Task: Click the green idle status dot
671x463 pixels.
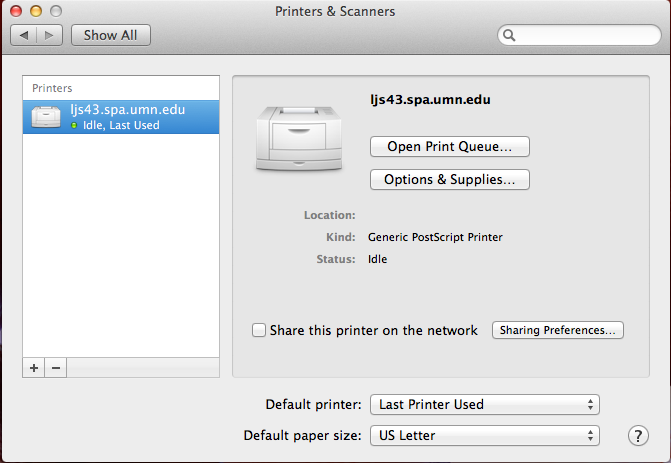Action: [74, 125]
